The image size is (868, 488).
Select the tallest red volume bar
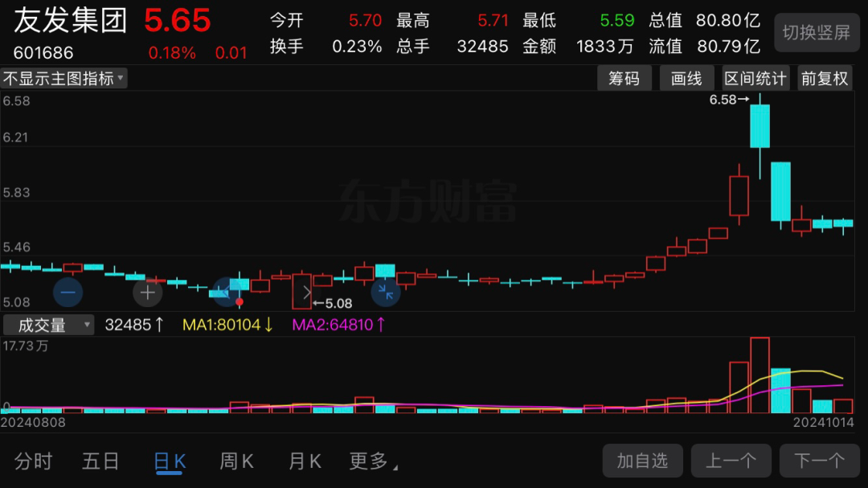(760, 375)
